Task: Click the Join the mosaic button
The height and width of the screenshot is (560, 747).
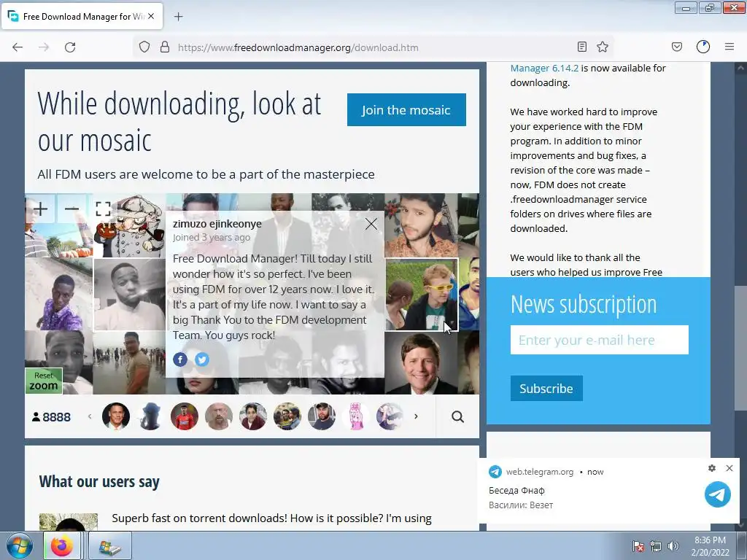Action: click(x=406, y=110)
